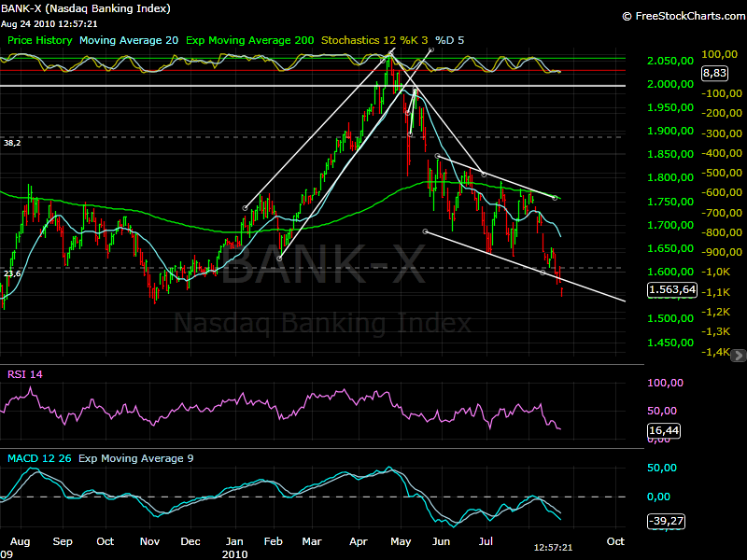Click the Oct label at far right of time axis
This screenshot has width=747, height=560.
point(615,542)
